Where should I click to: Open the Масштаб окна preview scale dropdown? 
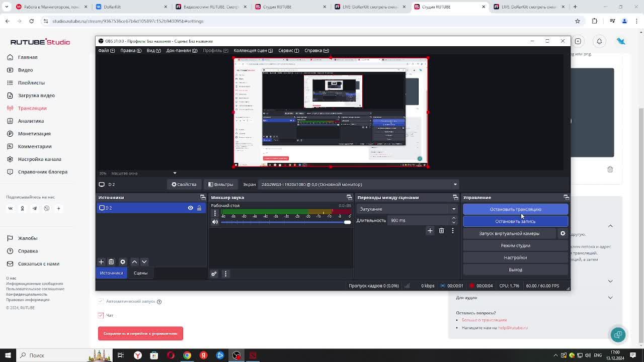[175, 173]
